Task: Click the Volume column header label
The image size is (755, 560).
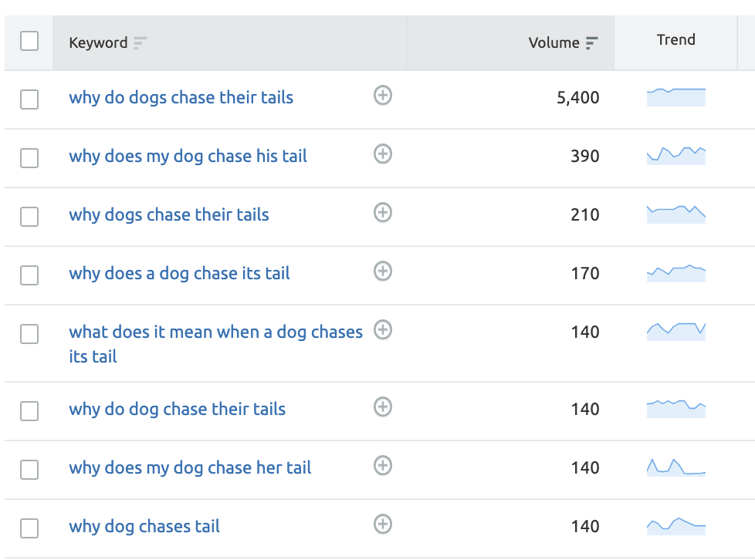Action: click(x=554, y=43)
